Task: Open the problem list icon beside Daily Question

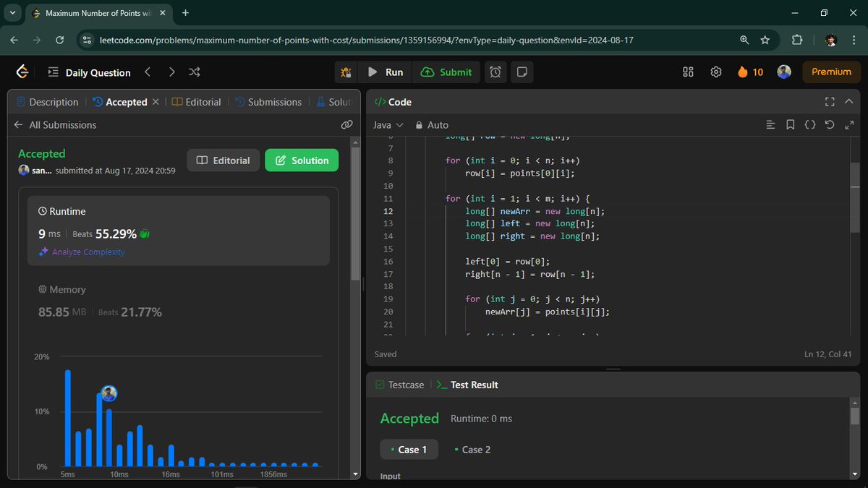Action: [x=53, y=72]
